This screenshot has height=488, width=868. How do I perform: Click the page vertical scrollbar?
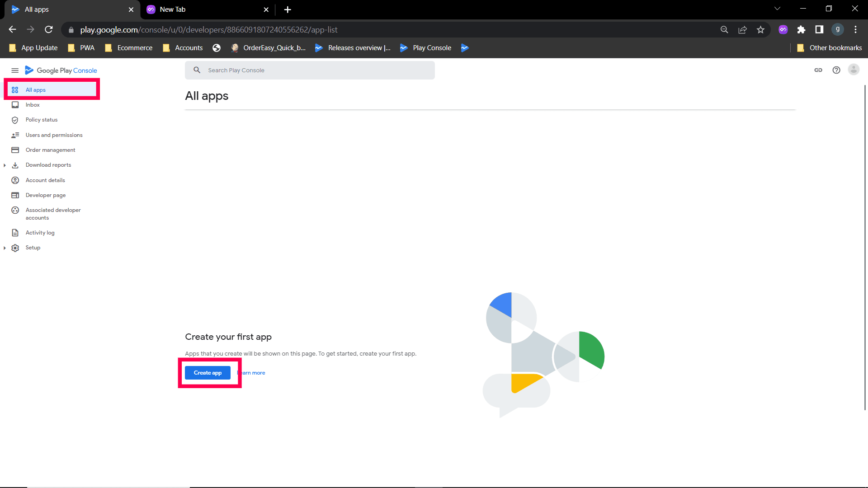point(865,248)
